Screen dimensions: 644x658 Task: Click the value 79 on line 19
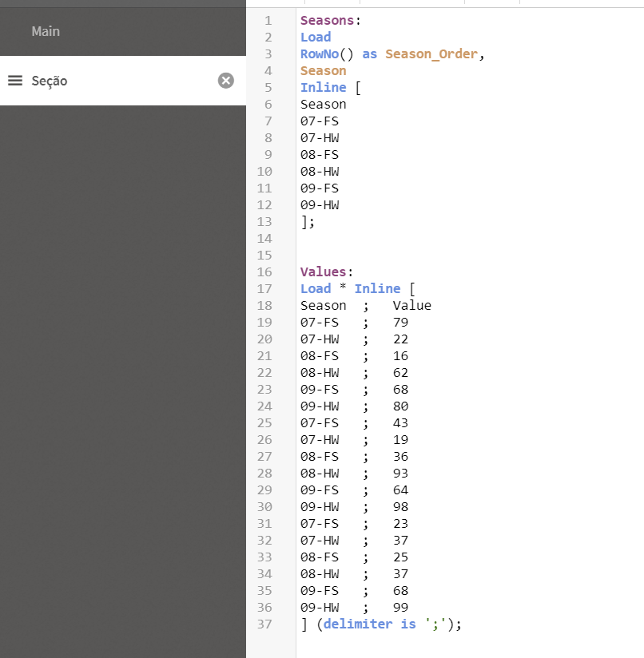400,322
